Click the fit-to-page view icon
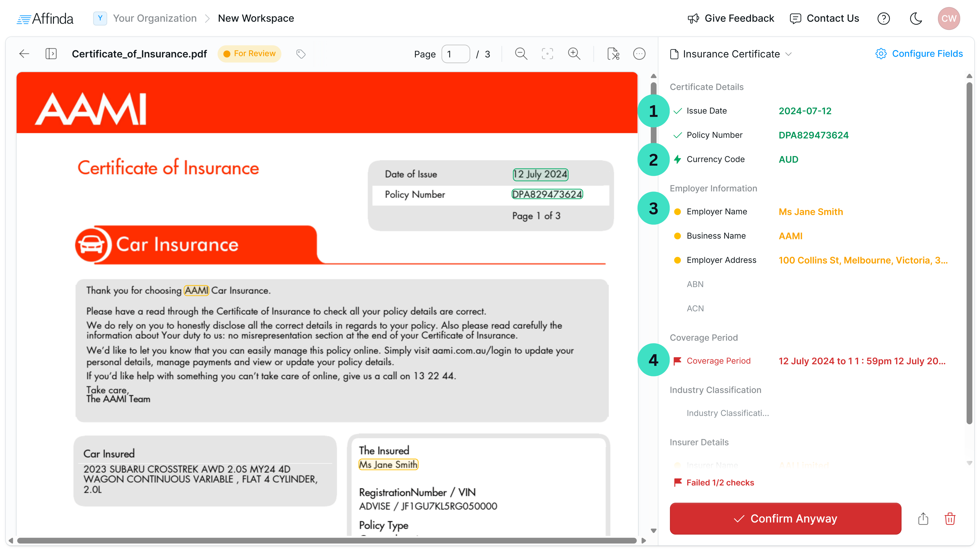980x551 pixels. [547, 54]
